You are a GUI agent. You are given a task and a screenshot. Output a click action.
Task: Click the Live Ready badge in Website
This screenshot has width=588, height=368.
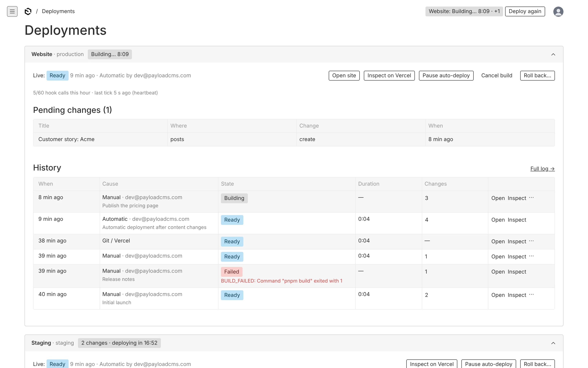coord(57,75)
